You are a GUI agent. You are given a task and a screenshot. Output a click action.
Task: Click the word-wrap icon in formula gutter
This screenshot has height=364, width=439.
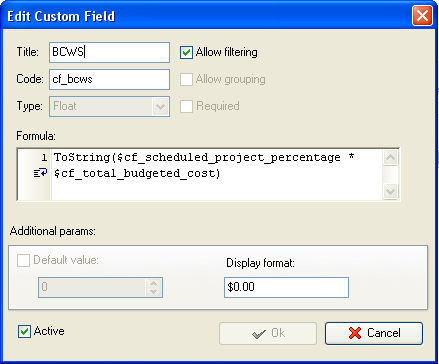pyautogui.click(x=40, y=173)
